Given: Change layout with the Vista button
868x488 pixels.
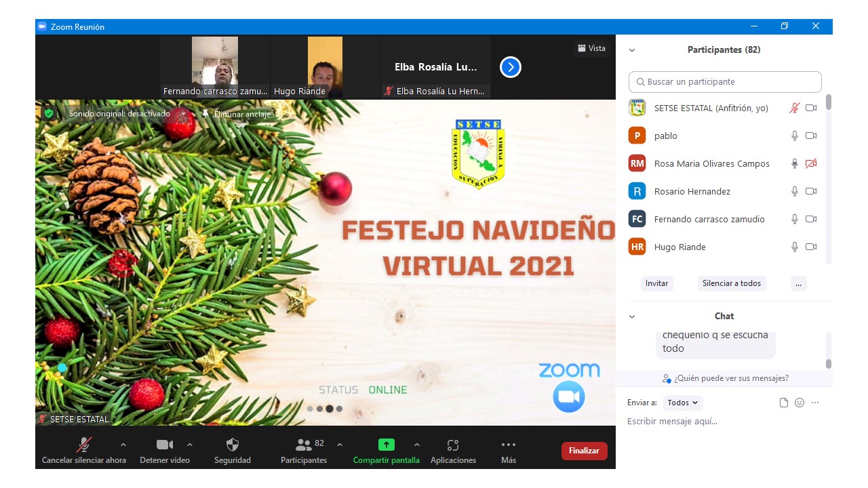Looking at the screenshot, I should coord(591,48).
